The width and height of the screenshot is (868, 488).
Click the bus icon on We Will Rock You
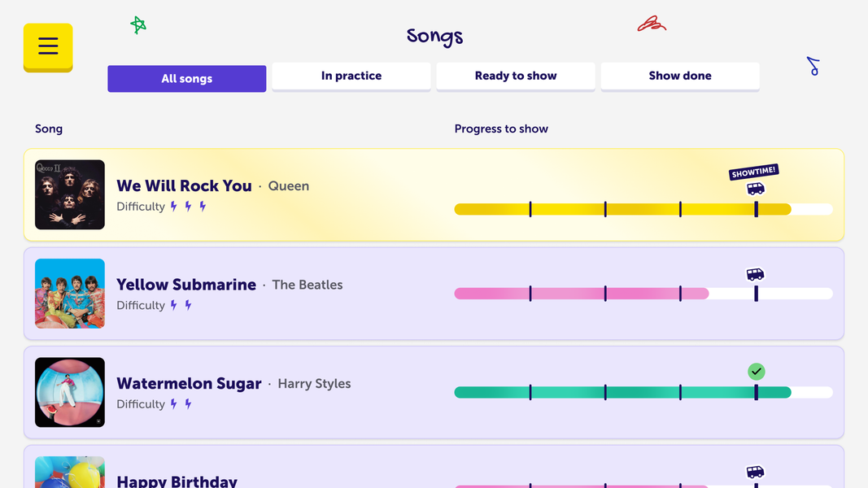click(756, 189)
